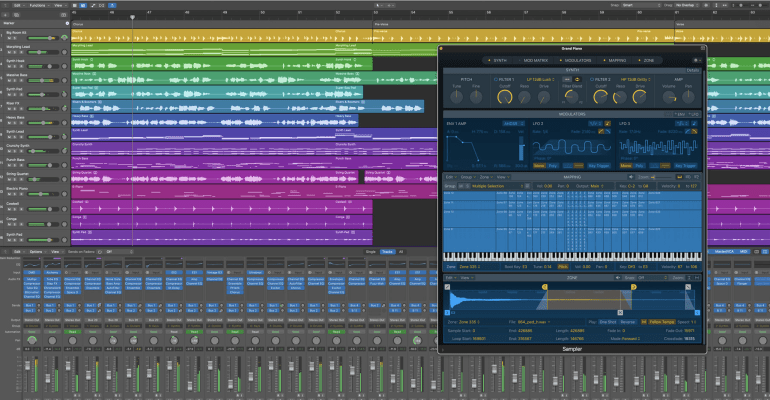Select Mapping key mapping view icon

click(x=680, y=177)
